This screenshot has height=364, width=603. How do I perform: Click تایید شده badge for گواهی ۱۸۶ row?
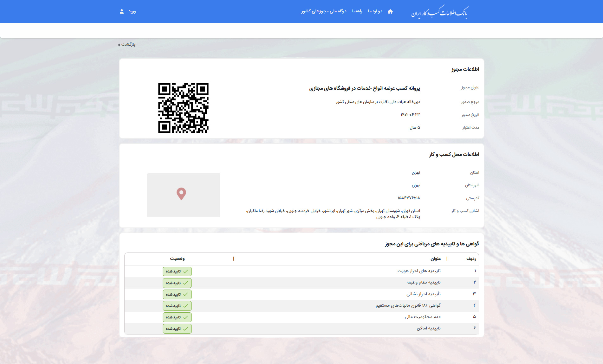177,306
